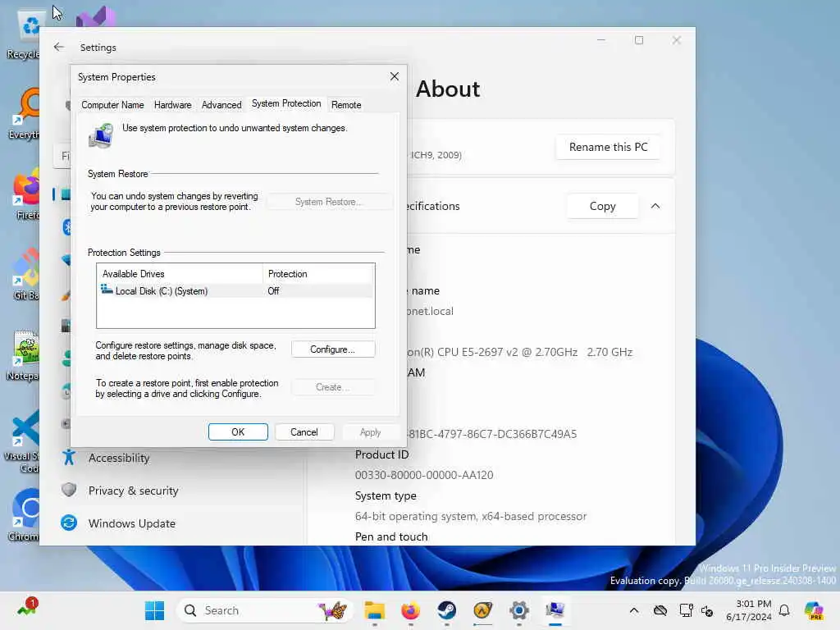The image size is (840, 630).
Task: Click the network display tray icon
Action: pyautogui.click(x=685, y=610)
